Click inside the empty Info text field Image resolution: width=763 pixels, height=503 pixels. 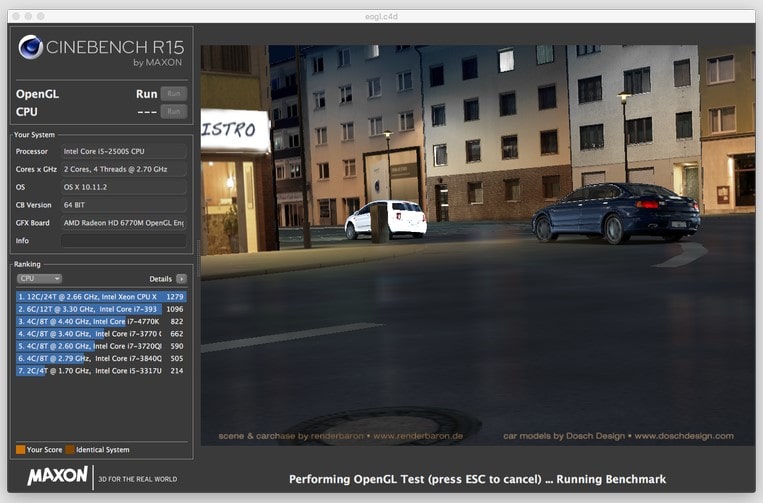click(x=123, y=241)
